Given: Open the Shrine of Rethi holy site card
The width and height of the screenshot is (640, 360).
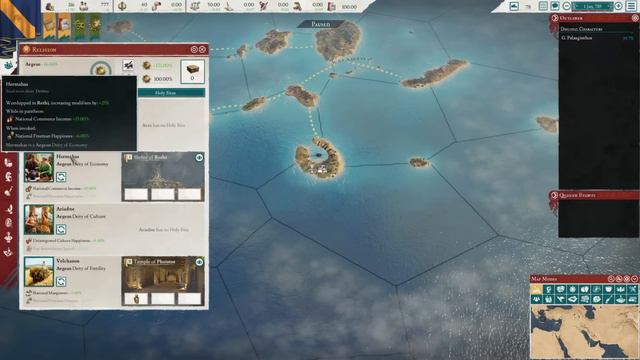Looking at the screenshot, I should click(x=163, y=177).
